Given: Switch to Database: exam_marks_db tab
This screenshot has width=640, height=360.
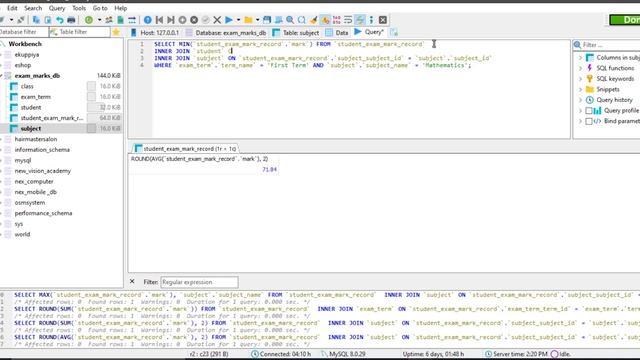Looking at the screenshot, I should [226, 32].
